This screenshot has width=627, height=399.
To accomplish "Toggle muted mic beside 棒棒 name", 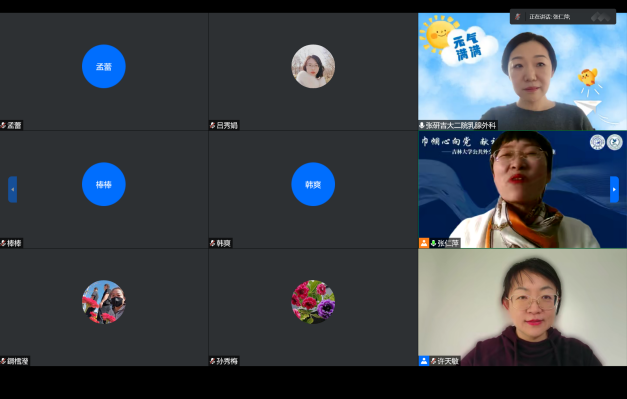I will click(3, 243).
